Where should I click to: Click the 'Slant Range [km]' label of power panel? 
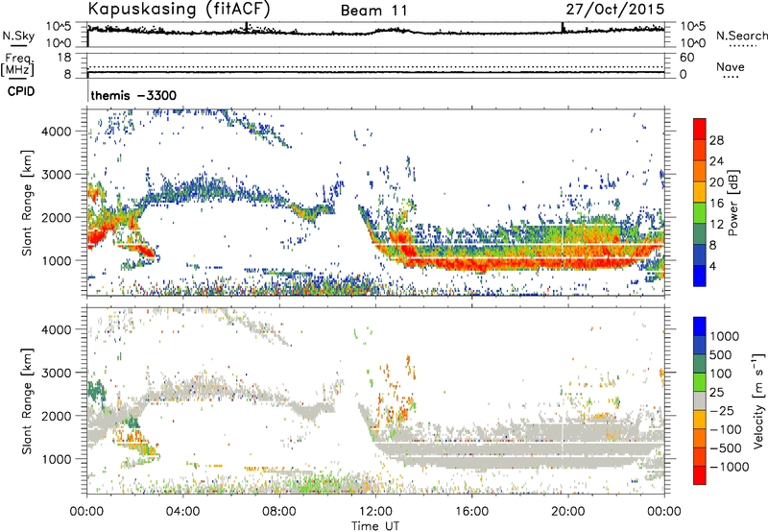click(27, 203)
